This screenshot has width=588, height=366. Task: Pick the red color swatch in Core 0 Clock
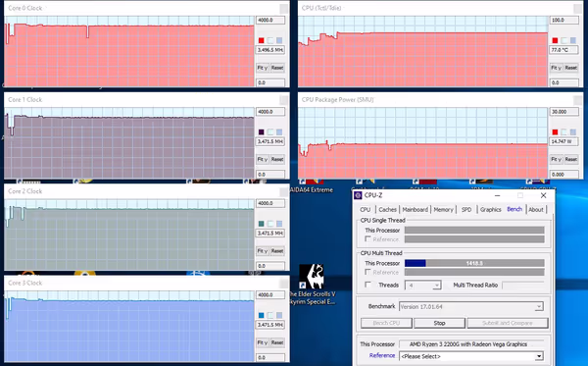(x=262, y=40)
